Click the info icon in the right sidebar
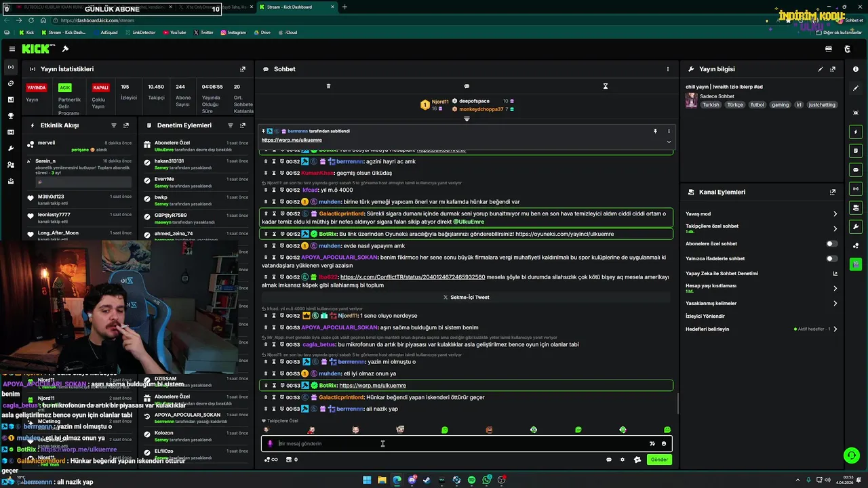Screen dimensions: 868x488 [856, 69]
